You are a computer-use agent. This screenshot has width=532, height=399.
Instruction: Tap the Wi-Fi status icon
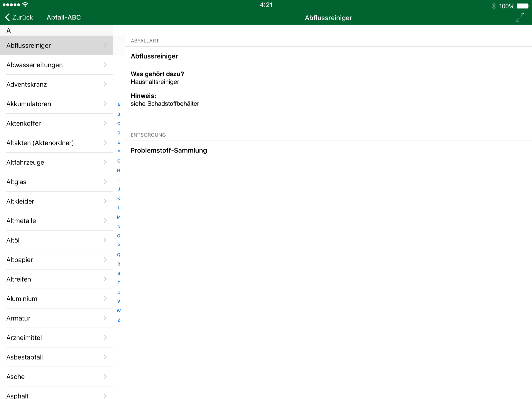click(25, 4)
